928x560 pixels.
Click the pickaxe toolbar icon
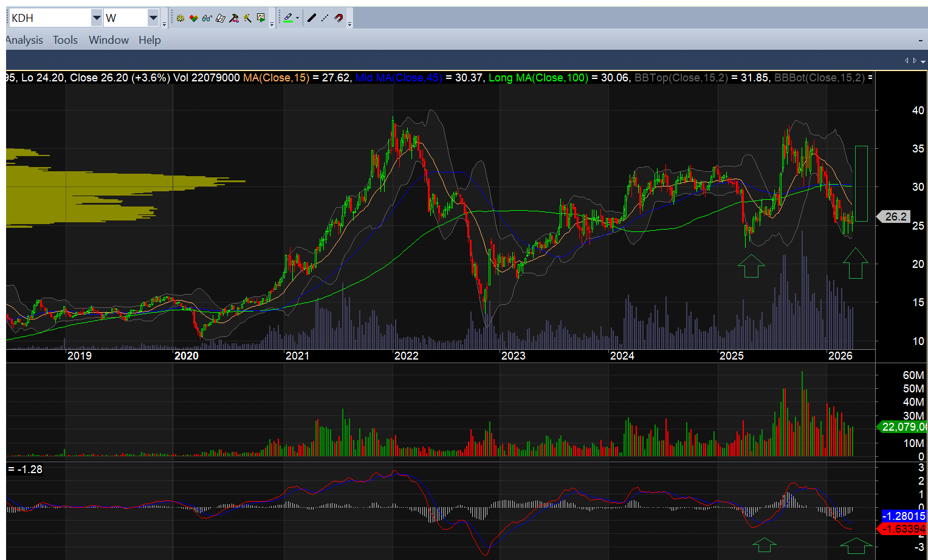tap(247, 18)
